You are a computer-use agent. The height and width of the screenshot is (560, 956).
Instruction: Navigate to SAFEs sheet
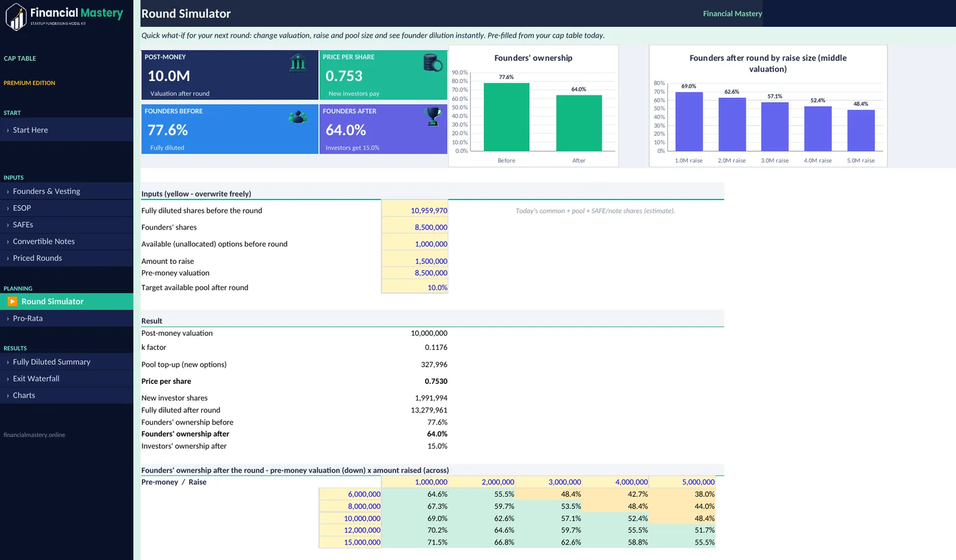coord(66,224)
